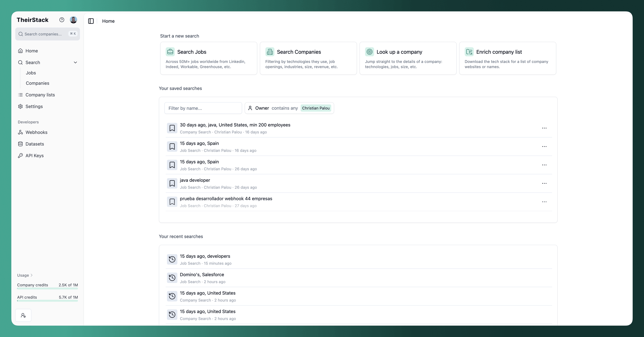644x337 pixels.
Task: Click bookmark icon for java developer search
Action: (x=172, y=183)
